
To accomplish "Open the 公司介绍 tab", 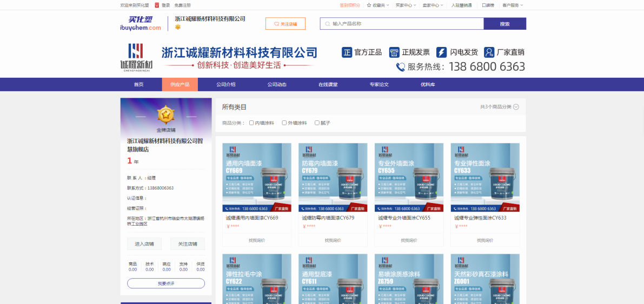I will pyautogui.click(x=226, y=85).
